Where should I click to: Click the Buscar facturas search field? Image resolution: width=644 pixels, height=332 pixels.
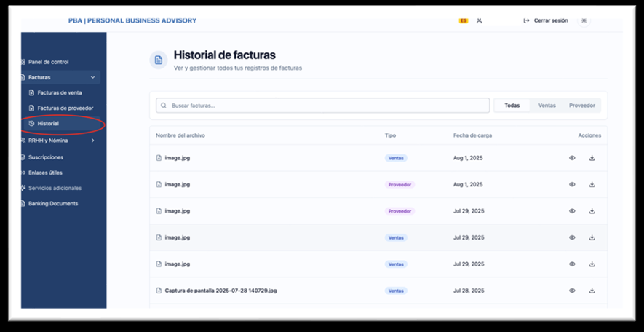click(322, 106)
